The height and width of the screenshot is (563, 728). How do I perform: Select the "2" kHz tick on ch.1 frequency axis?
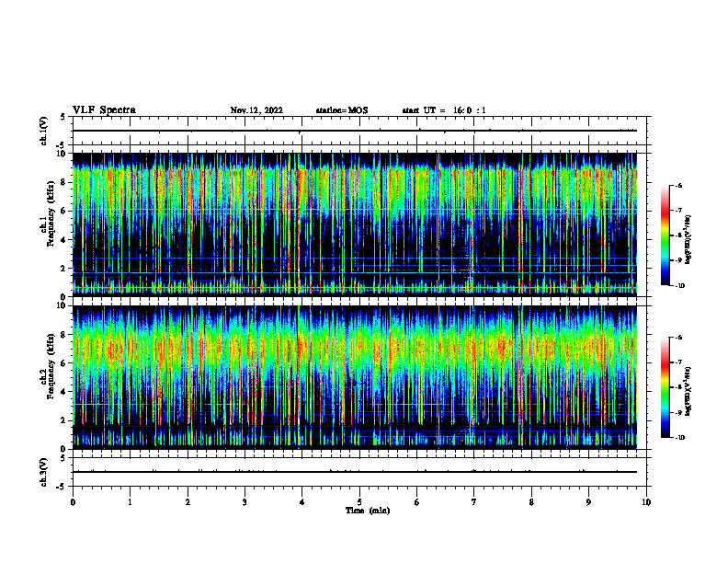point(64,268)
